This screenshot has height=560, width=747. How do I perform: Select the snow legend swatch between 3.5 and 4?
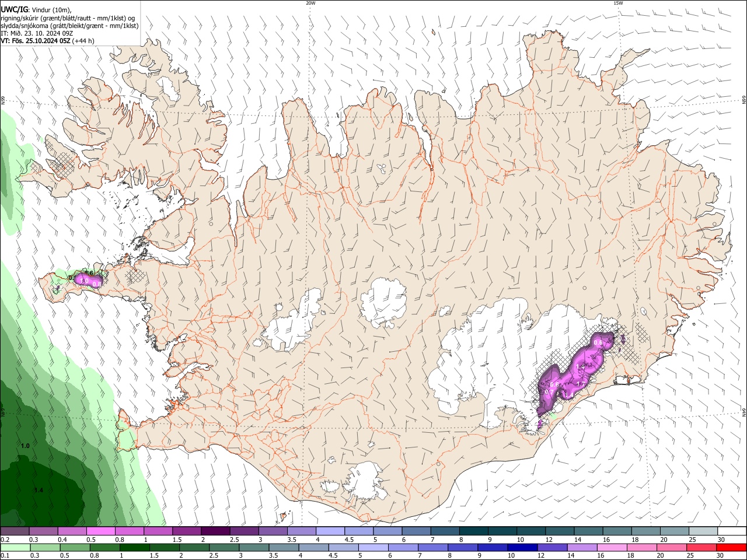tap(302, 531)
